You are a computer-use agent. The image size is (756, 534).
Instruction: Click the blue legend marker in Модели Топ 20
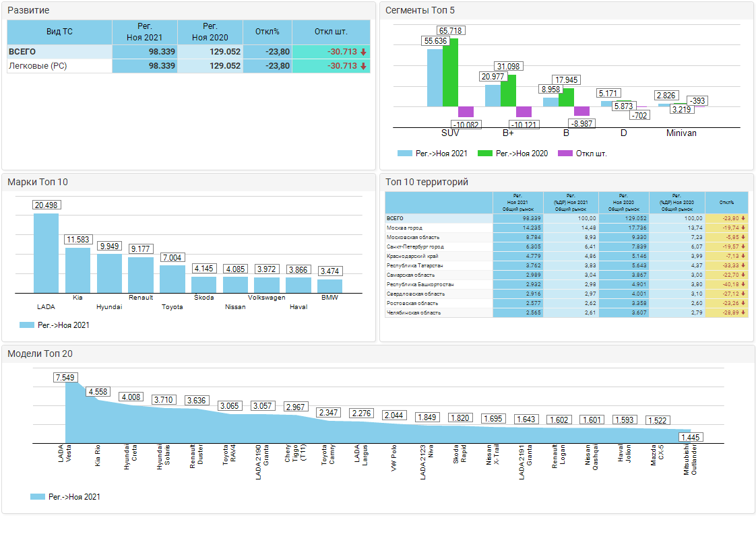pos(38,497)
